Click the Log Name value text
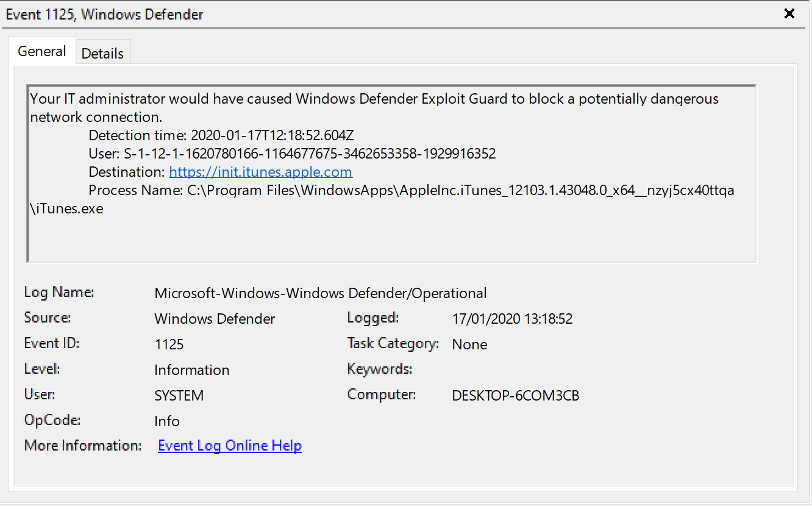The height and width of the screenshot is (506, 812). [321, 293]
